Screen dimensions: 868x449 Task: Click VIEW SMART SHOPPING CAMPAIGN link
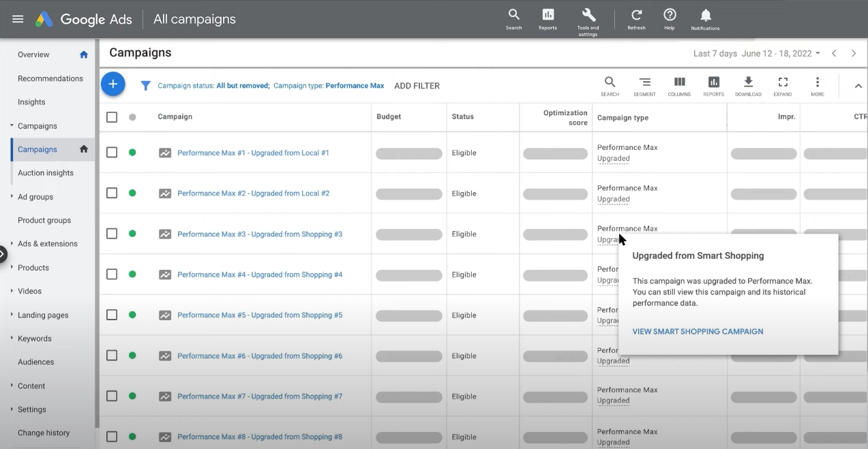[698, 332]
